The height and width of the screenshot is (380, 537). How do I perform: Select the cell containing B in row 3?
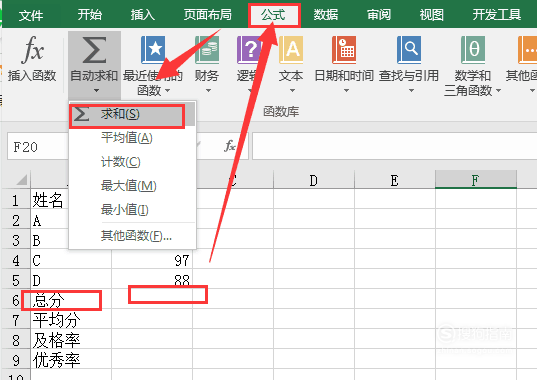tap(50, 240)
